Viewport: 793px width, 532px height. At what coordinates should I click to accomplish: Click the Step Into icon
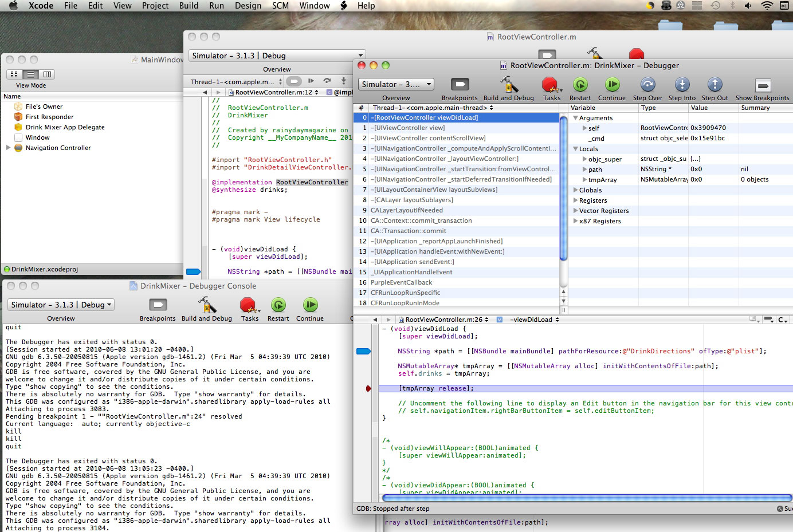coord(682,85)
